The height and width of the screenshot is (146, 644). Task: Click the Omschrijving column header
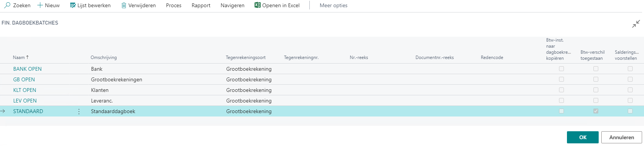104,57
